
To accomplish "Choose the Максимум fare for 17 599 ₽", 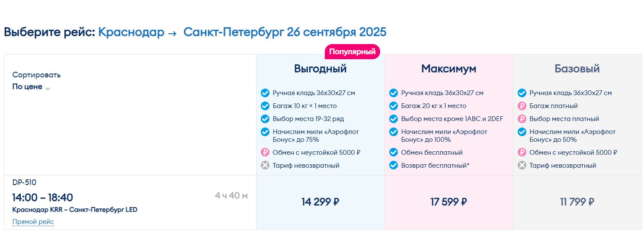I will click(449, 202).
